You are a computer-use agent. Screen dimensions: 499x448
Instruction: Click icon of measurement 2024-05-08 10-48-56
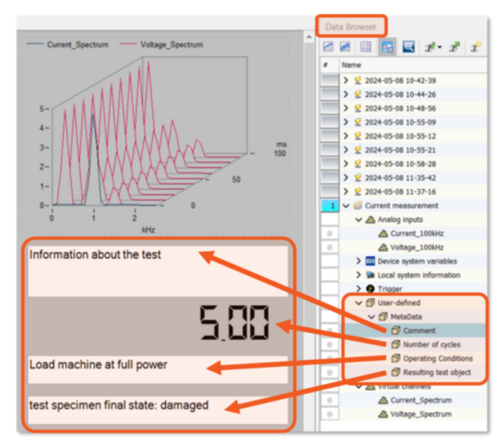point(358,108)
